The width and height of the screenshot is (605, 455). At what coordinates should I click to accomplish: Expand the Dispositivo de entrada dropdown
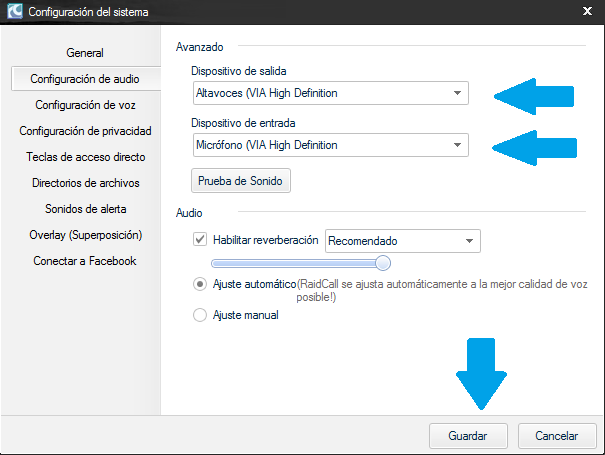coord(457,145)
